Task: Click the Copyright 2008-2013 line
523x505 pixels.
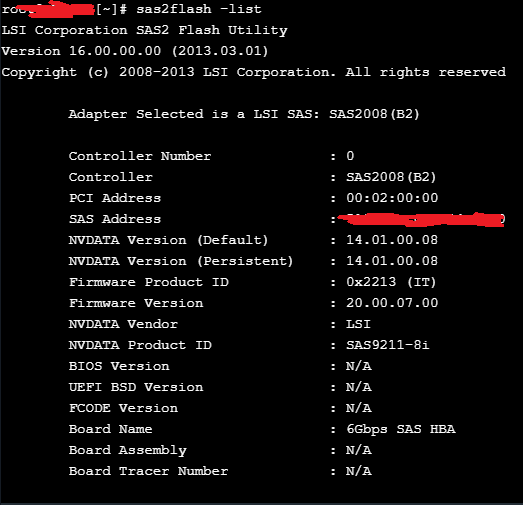Action: 253,72
